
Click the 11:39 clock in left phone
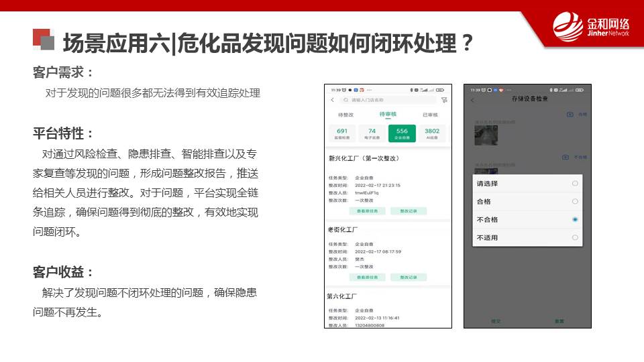[336, 90]
